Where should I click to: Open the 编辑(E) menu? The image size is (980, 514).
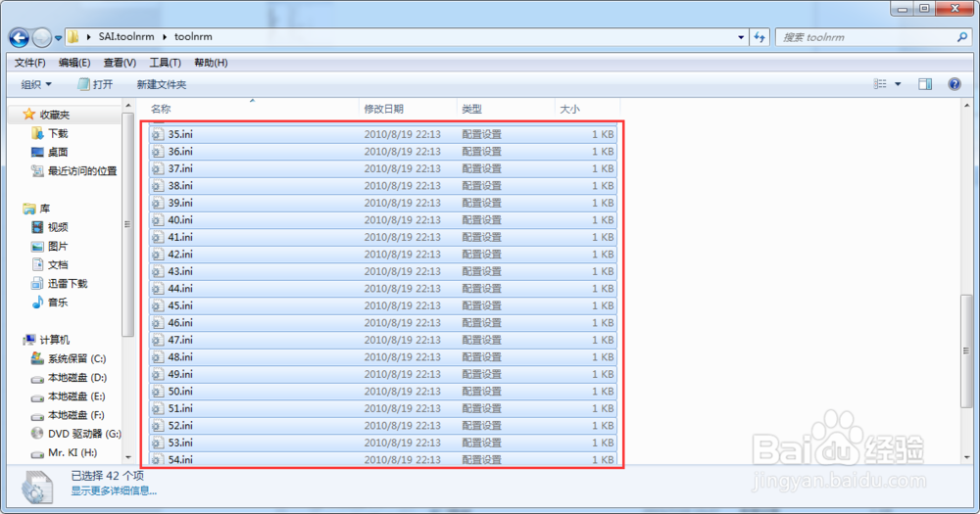coord(74,63)
